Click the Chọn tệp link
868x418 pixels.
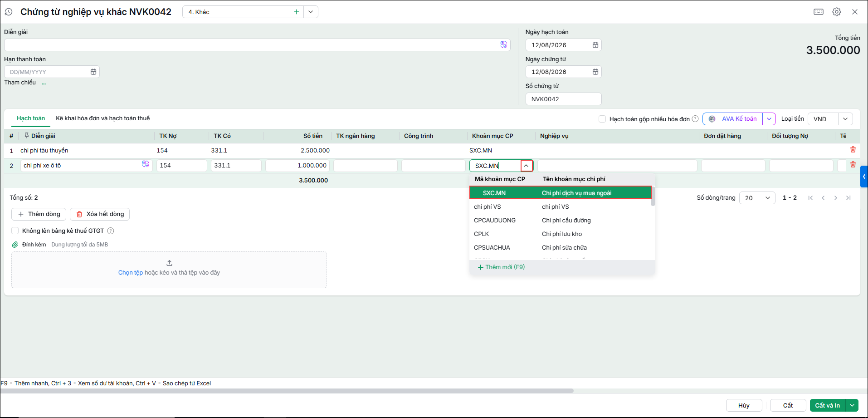[131, 272]
